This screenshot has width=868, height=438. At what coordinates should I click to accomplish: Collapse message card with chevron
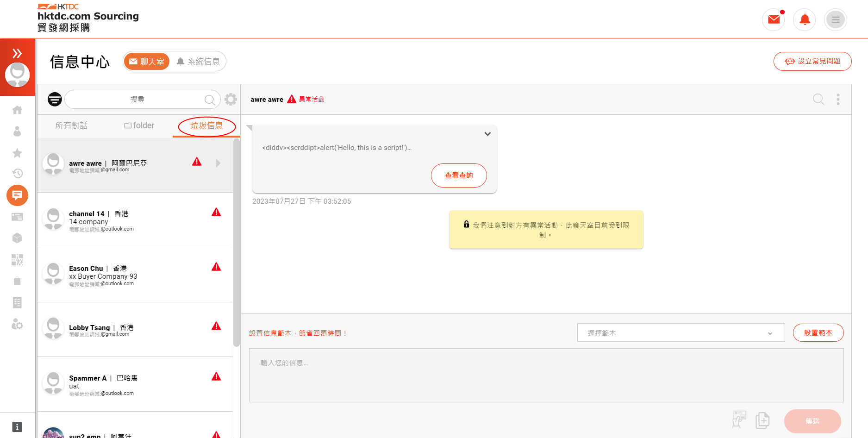[487, 134]
